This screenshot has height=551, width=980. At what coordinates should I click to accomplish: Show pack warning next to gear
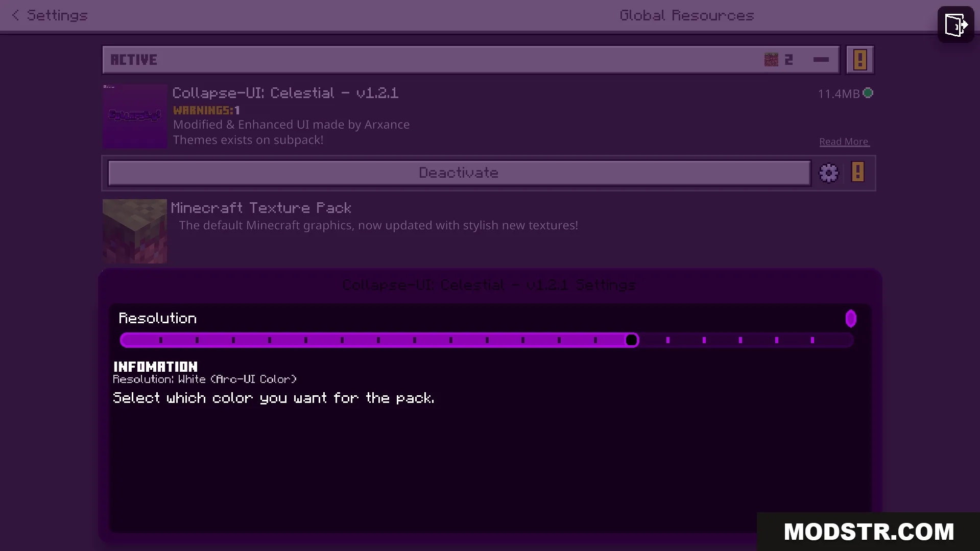(858, 172)
